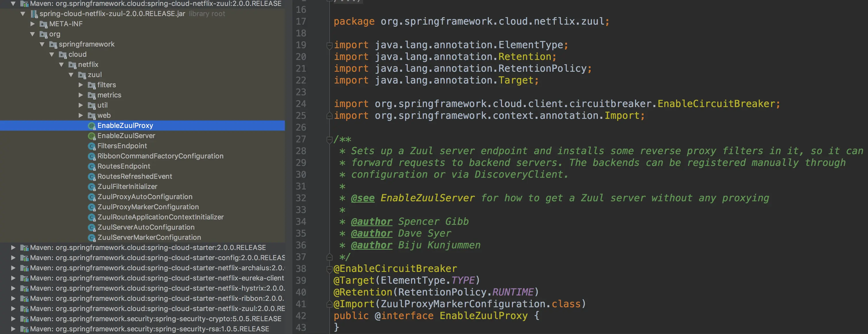Click the Maven spring-security-crypto library icon

24,319
